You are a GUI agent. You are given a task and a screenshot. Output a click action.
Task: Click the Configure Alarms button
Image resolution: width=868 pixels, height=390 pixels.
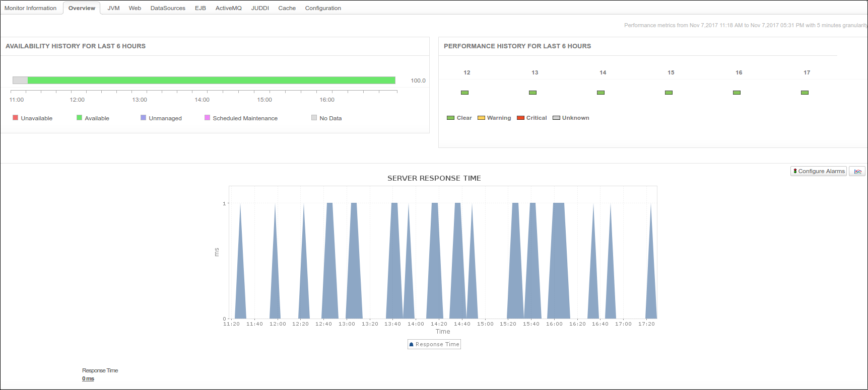818,172
